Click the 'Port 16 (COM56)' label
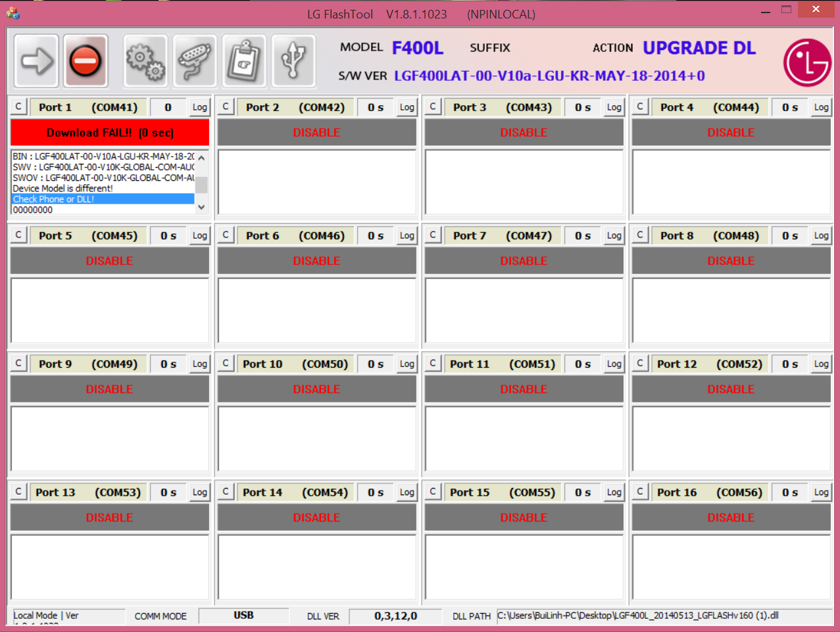The height and width of the screenshot is (632, 840). [x=710, y=492]
